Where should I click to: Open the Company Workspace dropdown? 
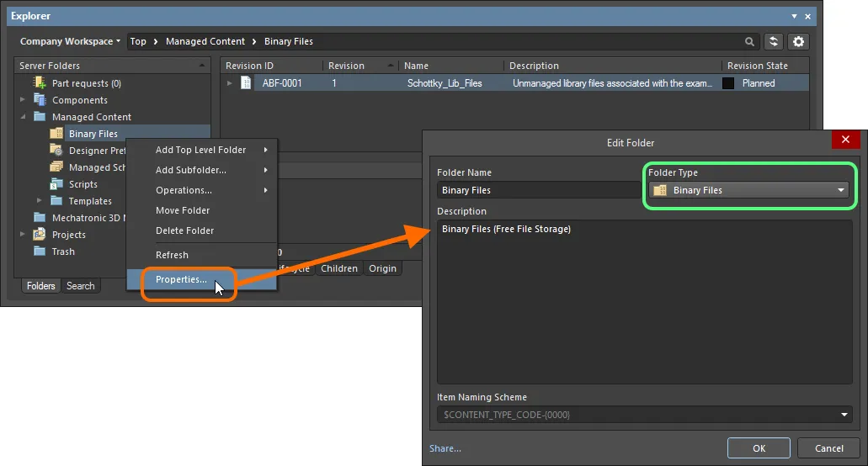pyautogui.click(x=71, y=41)
